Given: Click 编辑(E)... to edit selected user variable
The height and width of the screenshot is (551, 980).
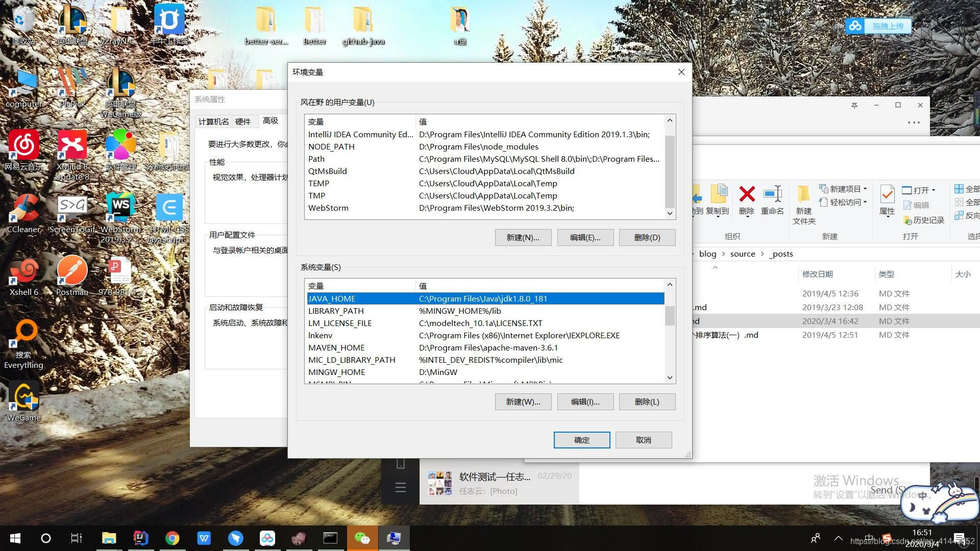Looking at the screenshot, I should (585, 237).
